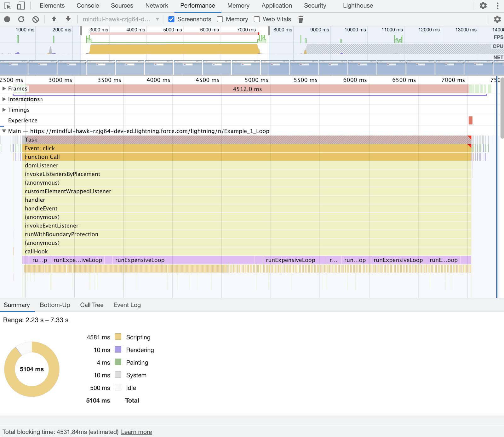This screenshot has height=437, width=504.
Task: Select runWithBoundaryProtection flame entry
Action: [247, 234]
